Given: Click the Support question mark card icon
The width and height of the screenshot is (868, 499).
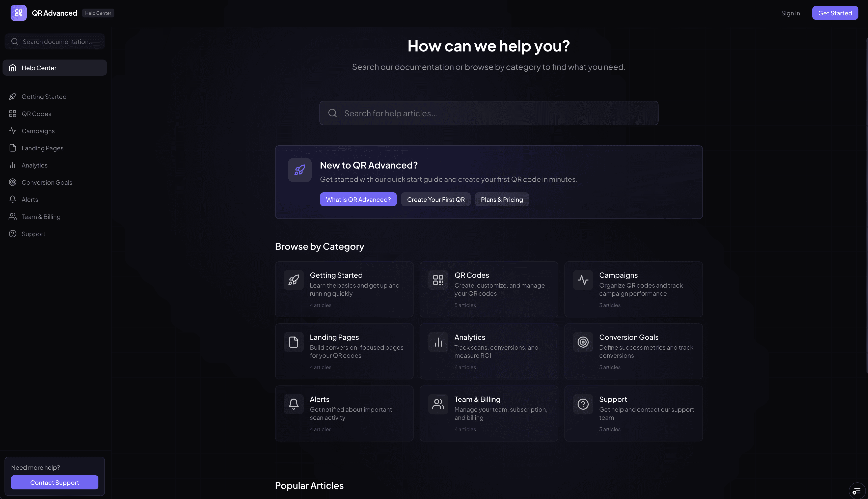Looking at the screenshot, I should point(583,404).
